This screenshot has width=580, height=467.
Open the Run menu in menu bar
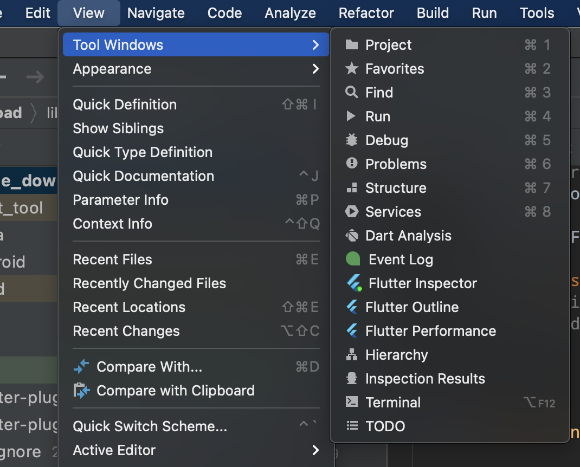point(484,13)
